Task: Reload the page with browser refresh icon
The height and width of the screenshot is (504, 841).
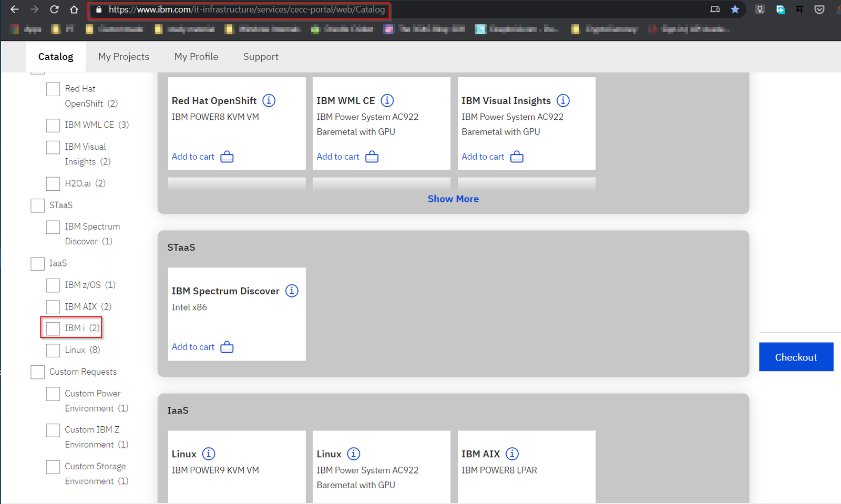Action: tap(54, 9)
